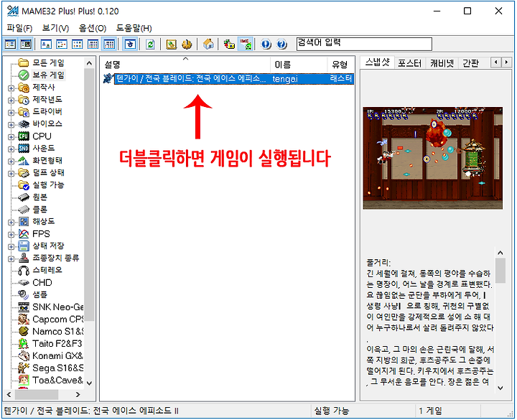Select the 클론 chip item

point(39,210)
